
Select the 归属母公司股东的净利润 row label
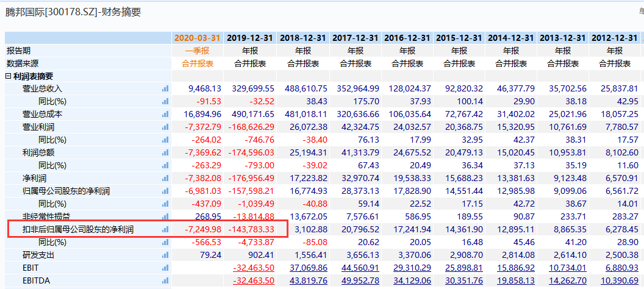point(66,191)
